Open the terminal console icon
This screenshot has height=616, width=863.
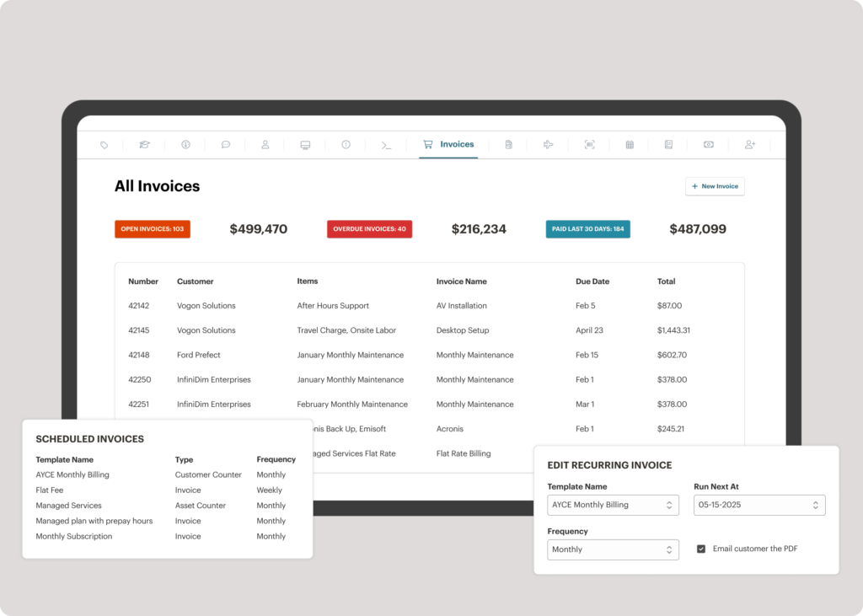point(386,144)
